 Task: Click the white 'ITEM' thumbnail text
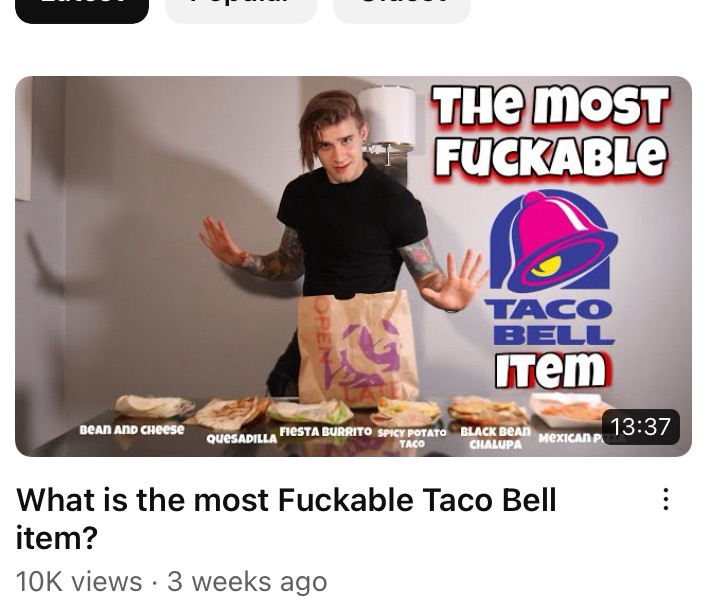(551, 369)
